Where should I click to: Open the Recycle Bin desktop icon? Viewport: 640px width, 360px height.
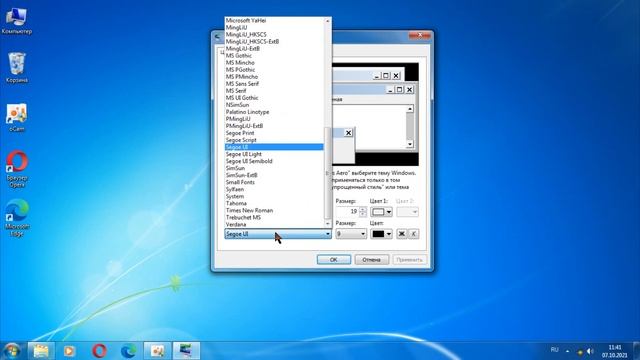(x=17, y=68)
